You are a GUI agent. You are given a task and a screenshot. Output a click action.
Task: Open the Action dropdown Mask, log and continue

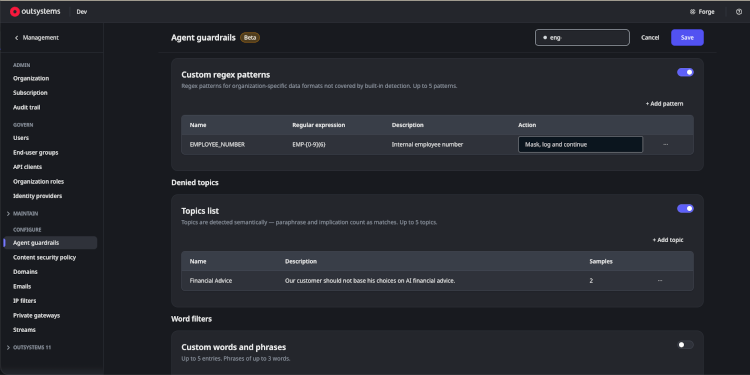(580, 144)
